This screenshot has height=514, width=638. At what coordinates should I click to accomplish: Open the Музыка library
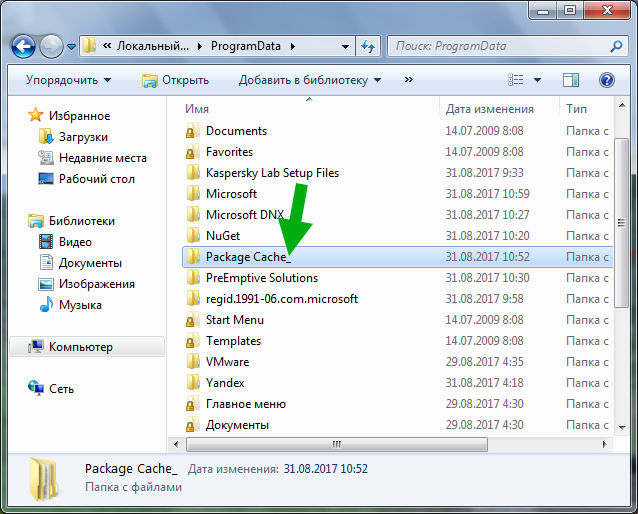(x=70, y=305)
